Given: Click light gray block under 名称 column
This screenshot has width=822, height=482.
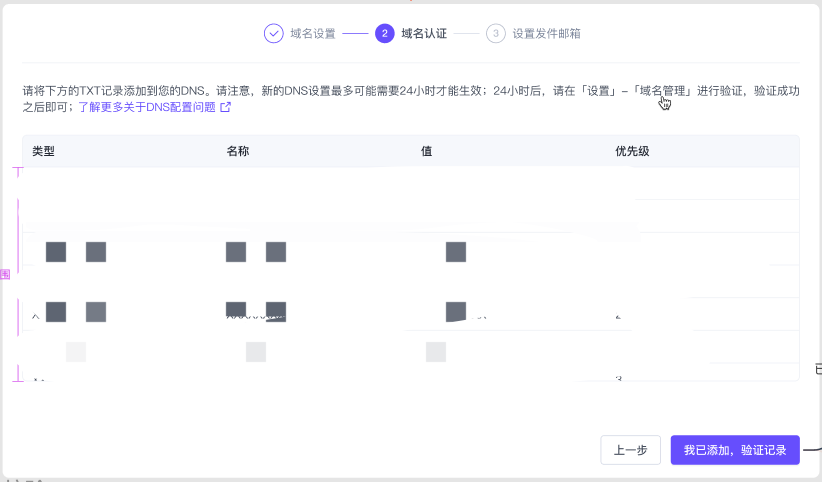Looking at the screenshot, I should [256, 352].
